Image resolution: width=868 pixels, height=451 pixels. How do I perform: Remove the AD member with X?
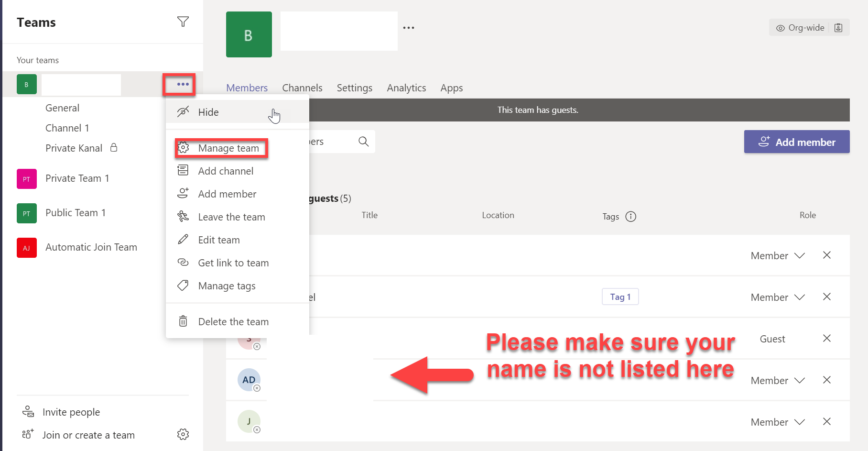click(827, 380)
